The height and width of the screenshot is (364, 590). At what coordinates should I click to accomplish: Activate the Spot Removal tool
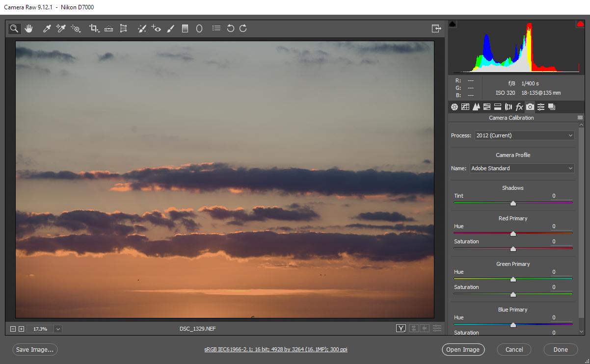point(142,28)
